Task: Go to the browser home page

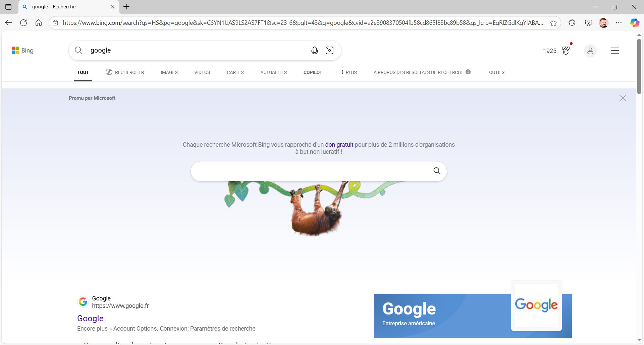Action: (39, 22)
